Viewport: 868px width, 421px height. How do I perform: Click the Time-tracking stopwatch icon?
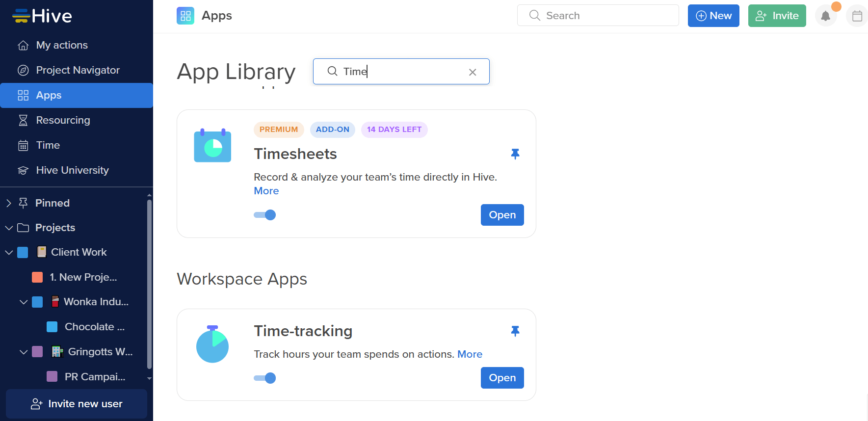pos(212,344)
